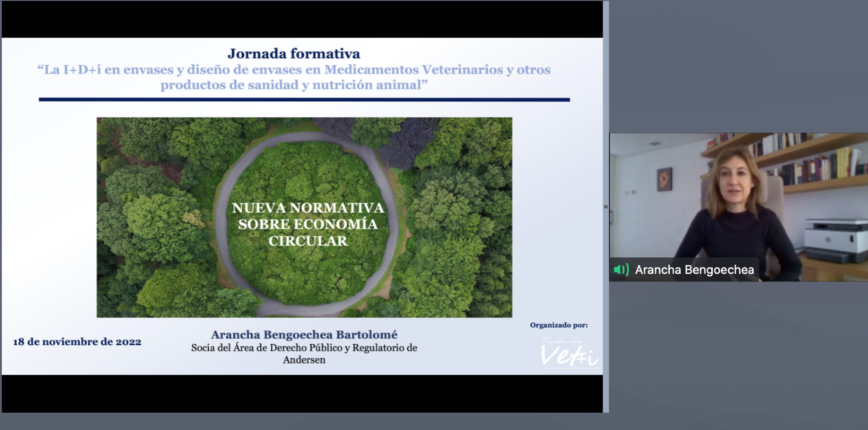Image resolution: width=868 pixels, height=430 pixels.
Task: Click the wall picture in the video feed
Action: point(664,178)
